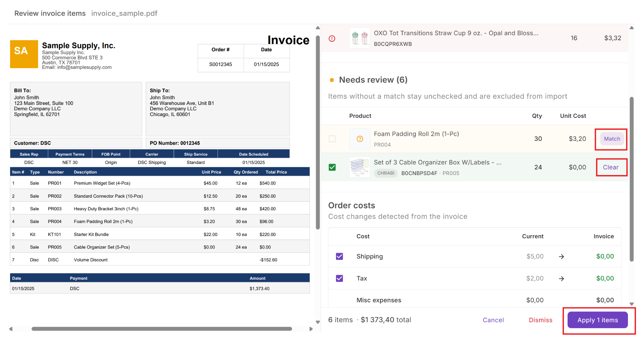Apply 1 items to import

coord(597,320)
